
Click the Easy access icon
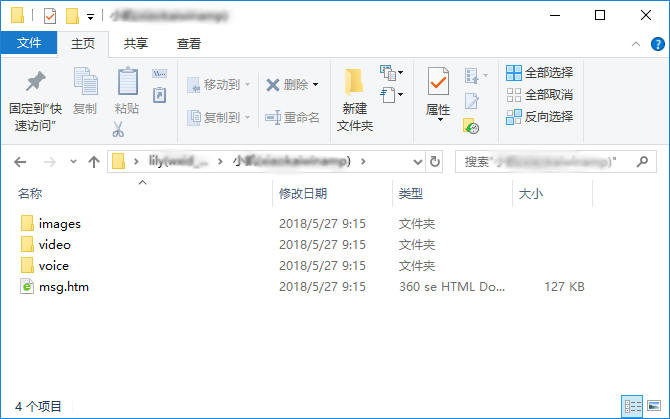pos(388,94)
